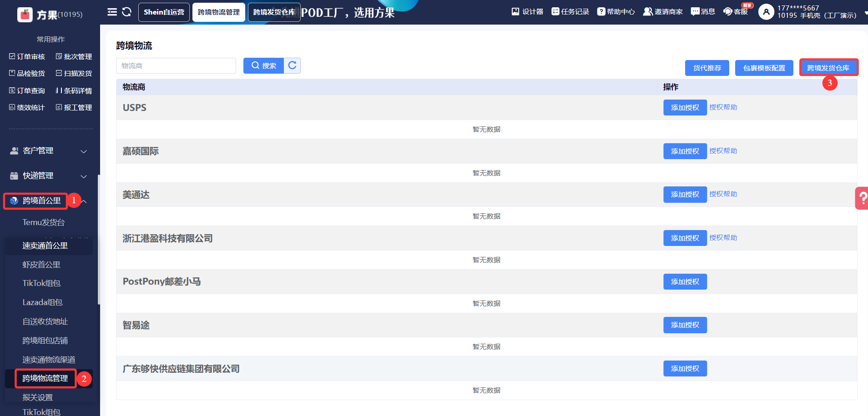Select 跨境组包店铺 in sidebar
This screenshot has height=416, width=868.
point(45,341)
